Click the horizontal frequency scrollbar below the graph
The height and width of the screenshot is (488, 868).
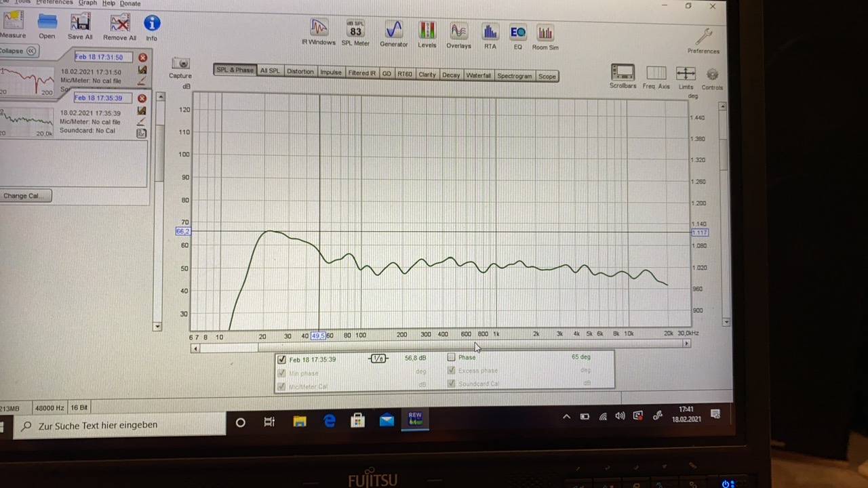click(x=441, y=345)
